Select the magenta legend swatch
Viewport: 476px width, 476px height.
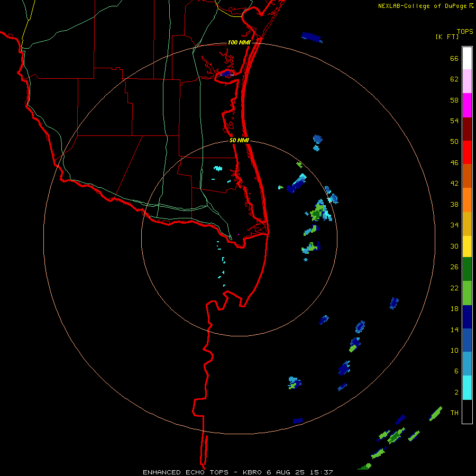(x=467, y=105)
